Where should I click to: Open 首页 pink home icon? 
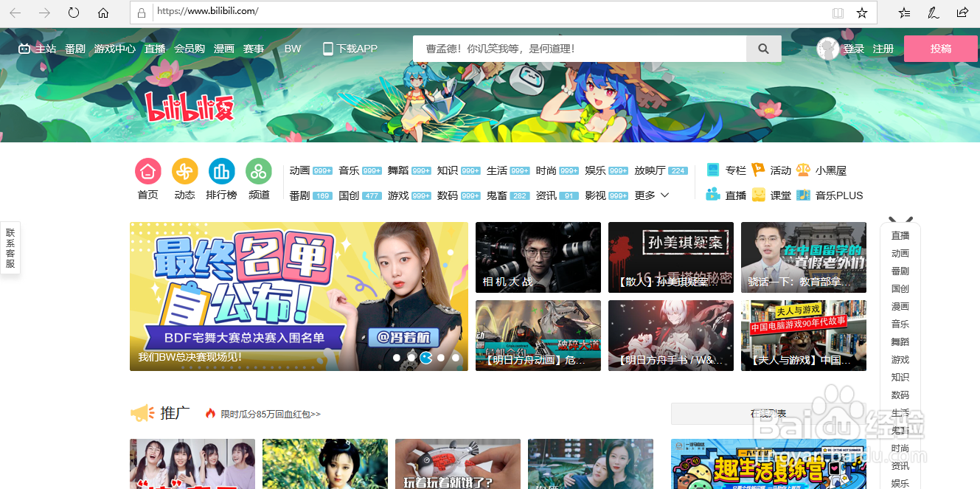(148, 171)
